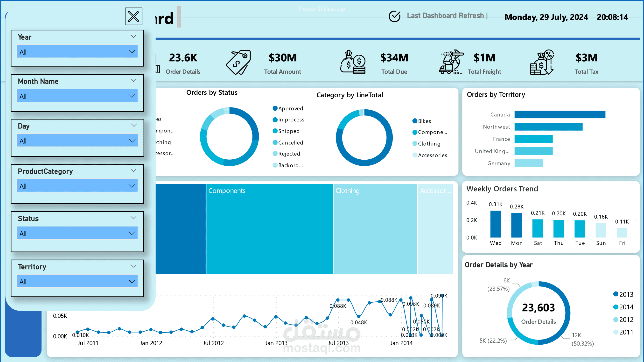The height and width of the screenshot is (362, 644).
Task: Select the Wed bar in Weekly Orders Trend
Action: (x=496, y=224)
